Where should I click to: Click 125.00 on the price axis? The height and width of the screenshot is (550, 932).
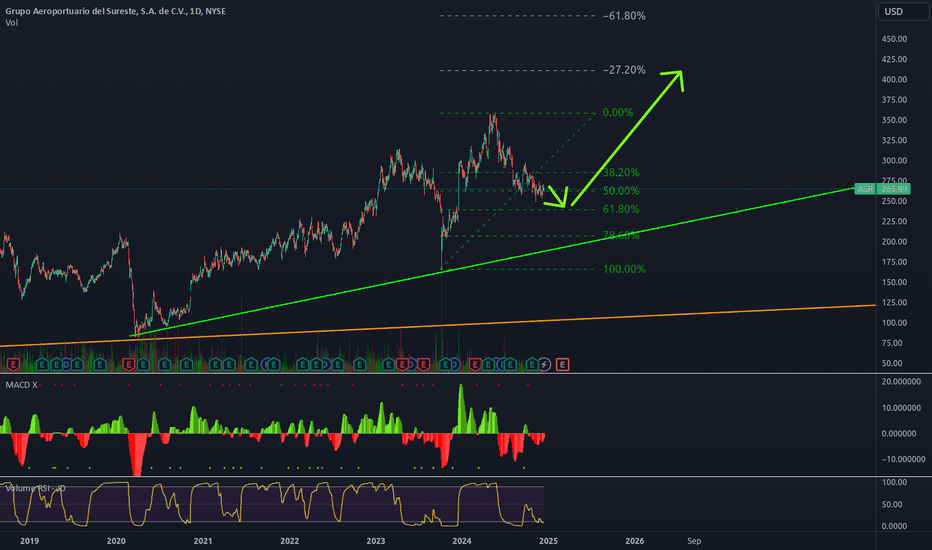pos(895,303)
